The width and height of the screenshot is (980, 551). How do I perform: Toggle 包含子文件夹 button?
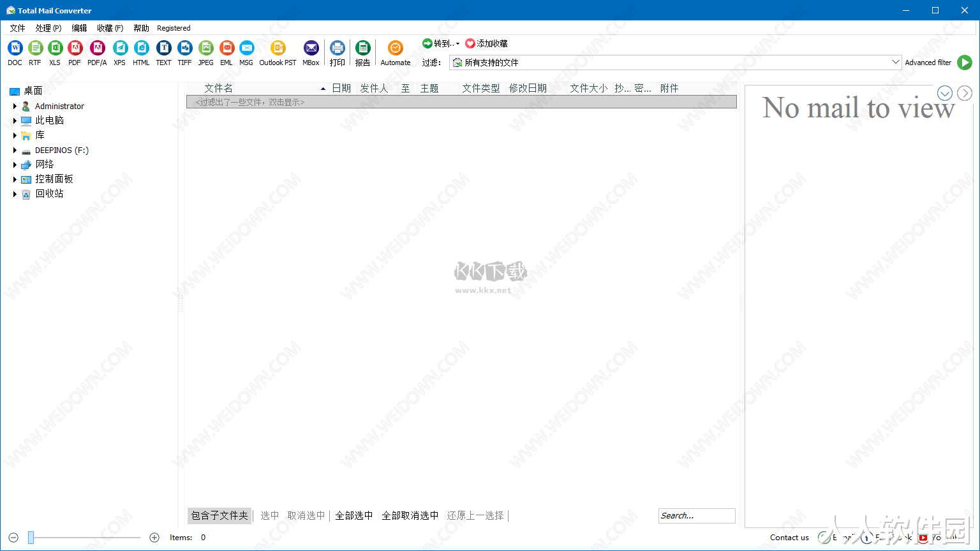point(219,515)
